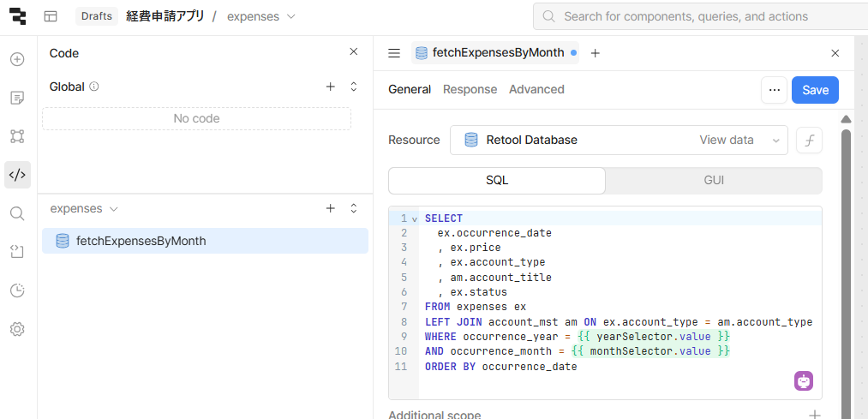Click the AI assistant robot icon in editor
This screenshot has height=419, width=868.
(x=804, y=381)
